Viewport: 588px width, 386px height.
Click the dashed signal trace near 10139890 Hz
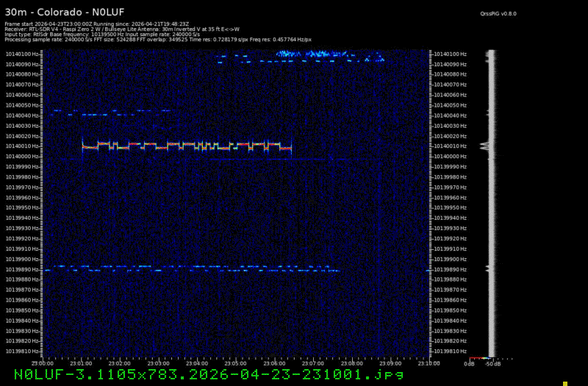coord(191,268)
